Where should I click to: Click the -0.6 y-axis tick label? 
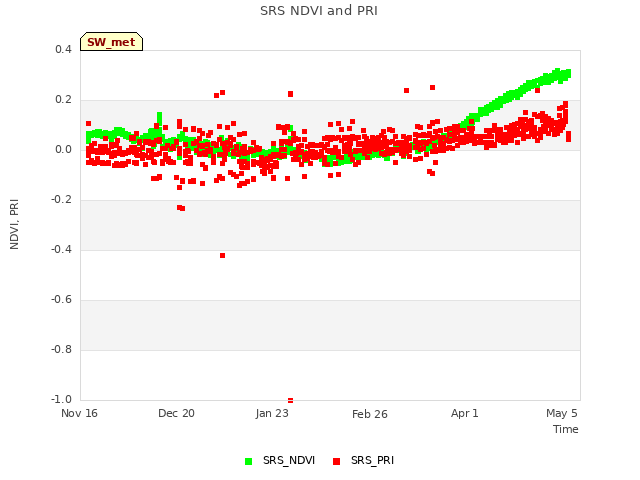pyautogui.click(x=61, y=300)
